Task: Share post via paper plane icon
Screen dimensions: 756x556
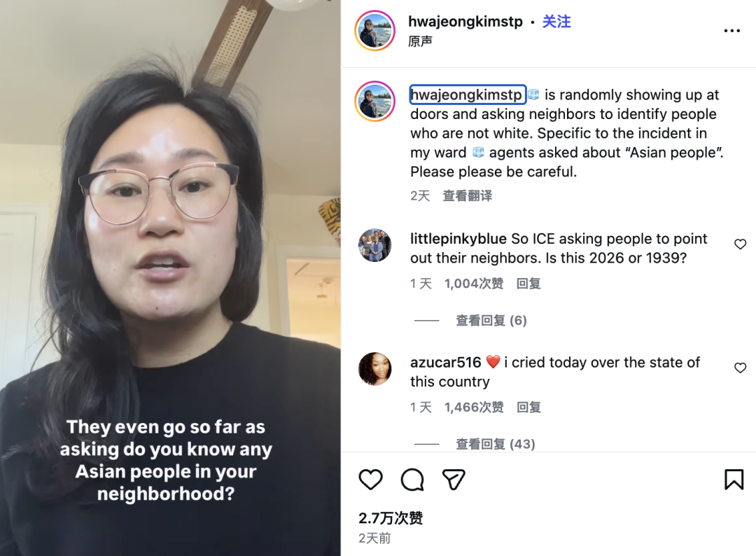Action: [453, 480]
